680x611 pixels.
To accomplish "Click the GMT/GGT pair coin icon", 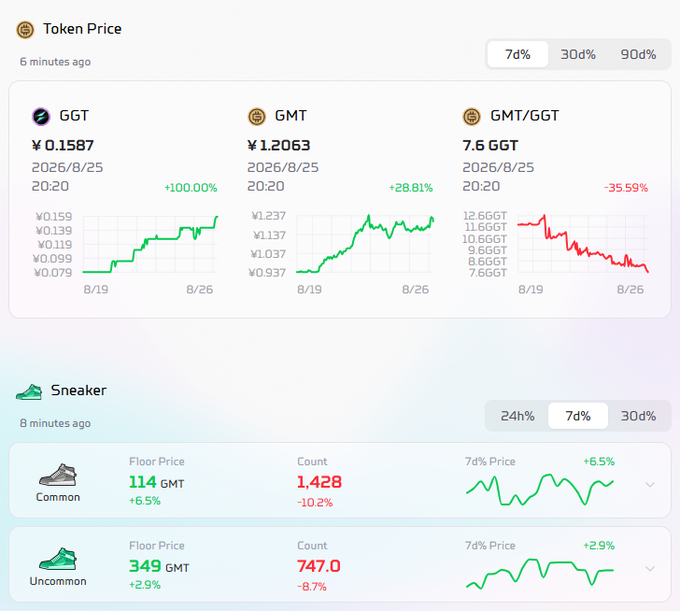I will [472, 117].
